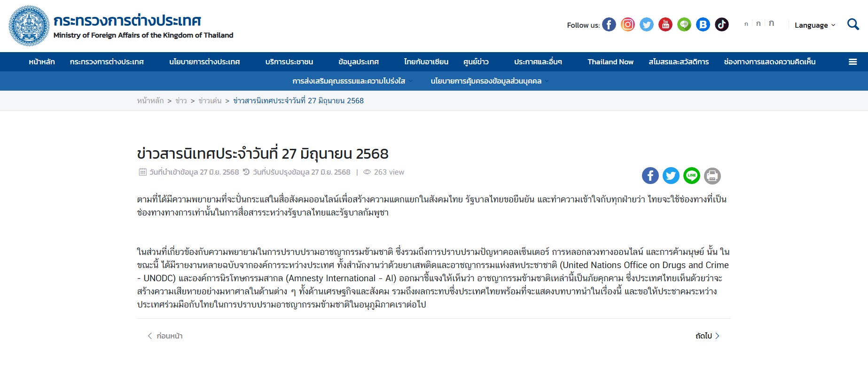This screenshot has width=868, height=369.
Task: Click the กระทรวงการต่างประเทศ site title
Action: tap(127, 21)
